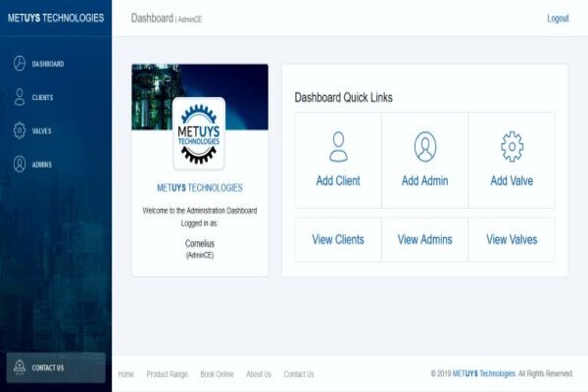Click the Valves gear icon in sidebar
Viewport: 588px width, 392px height.
click(20, 130)
